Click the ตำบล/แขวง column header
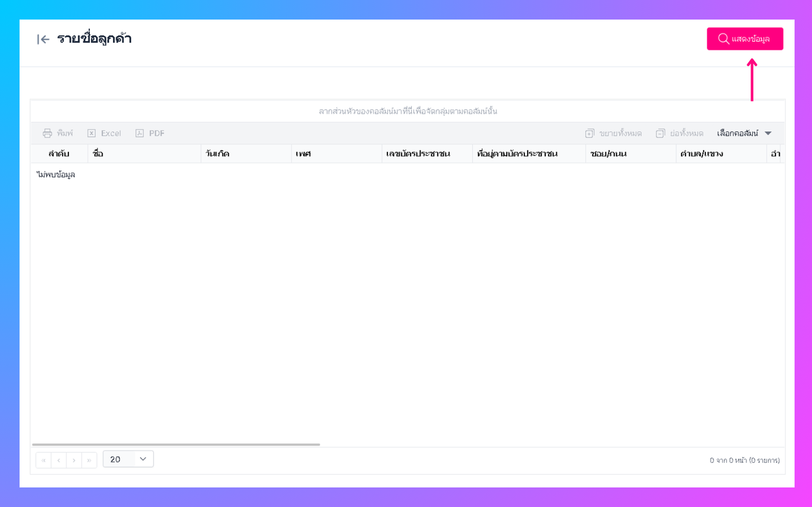This screenshot has height=507, width=812. (721, 154)
